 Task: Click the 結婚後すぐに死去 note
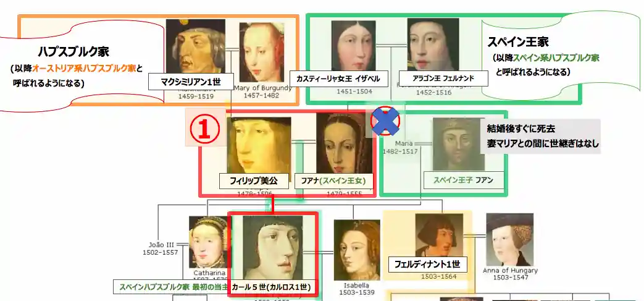pyautogui.click(x=521, y=129)
